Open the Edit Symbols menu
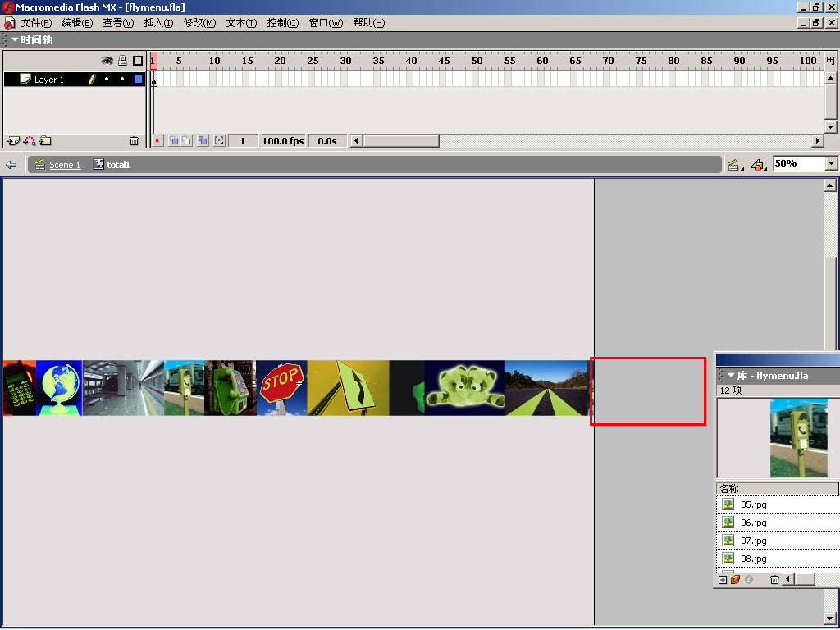 (757, 165)
